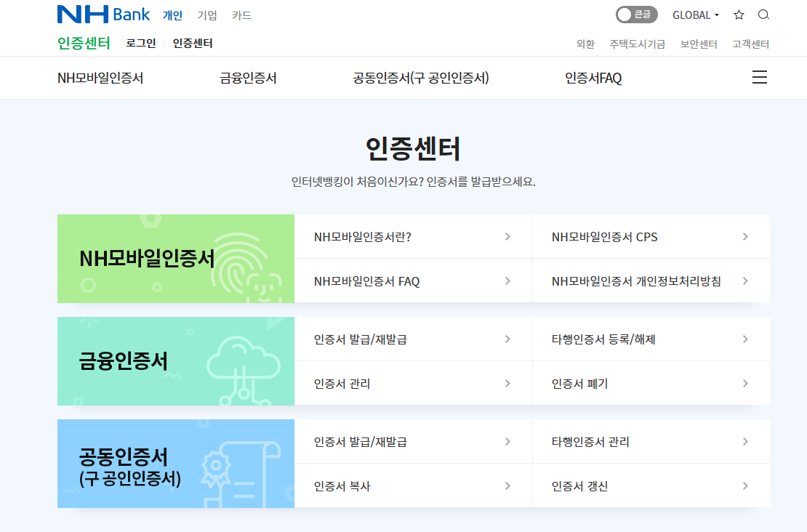Open the search magnifier icon
The height and width of the screenshot is (532, 807).
763,15
